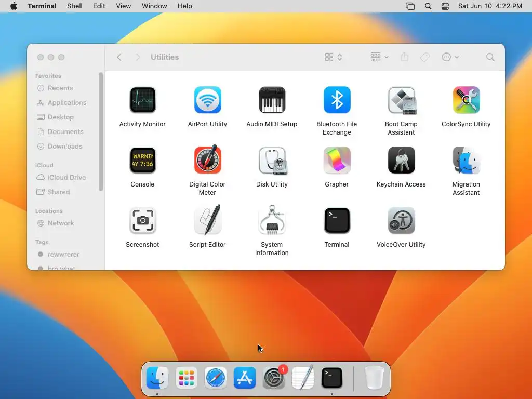Select the Digital Color Meter icon
532x399 pixels.
[x=208, y=159]
